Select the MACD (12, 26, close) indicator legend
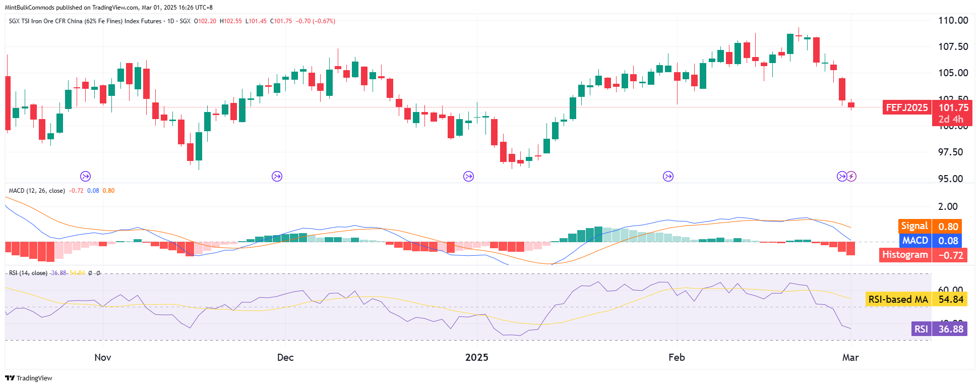 pos(37,191)
